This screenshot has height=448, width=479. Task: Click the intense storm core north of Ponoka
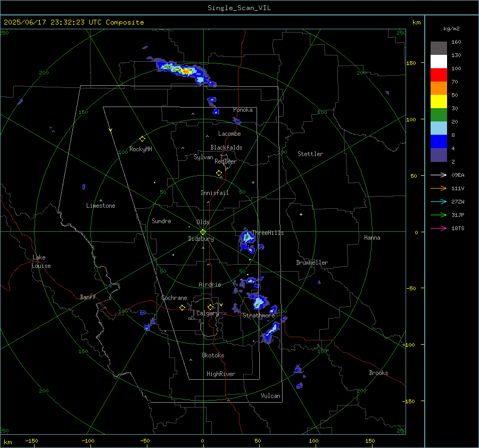point(186,71)
